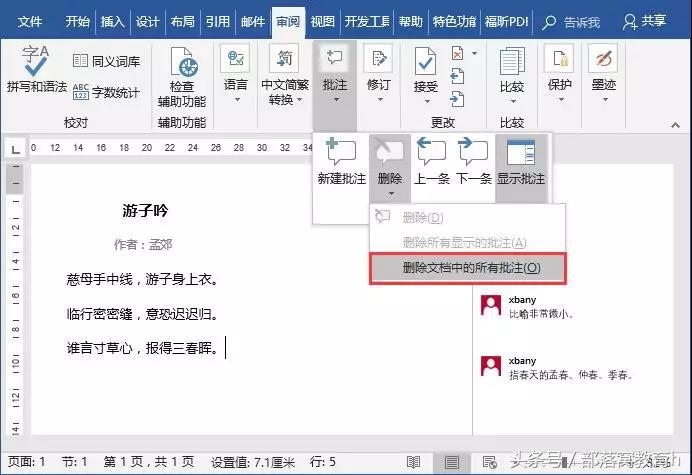Click the 告诉我 search magnifier
692x475 pixels.
(549, 22)
